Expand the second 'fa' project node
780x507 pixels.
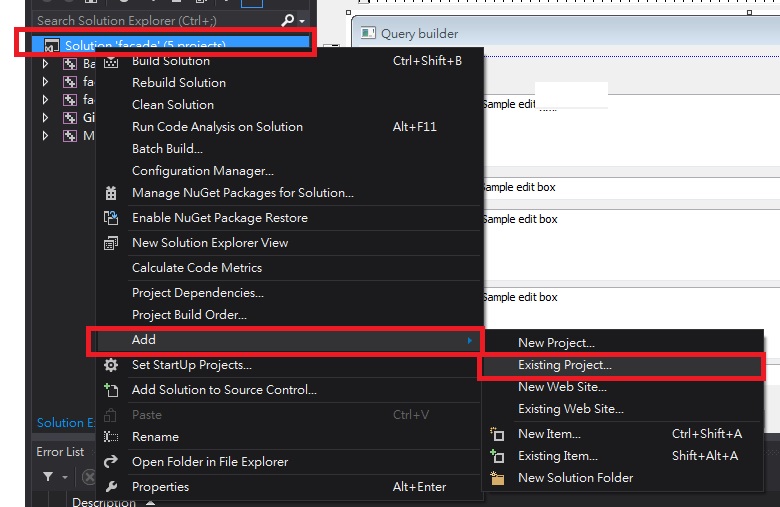45,100
